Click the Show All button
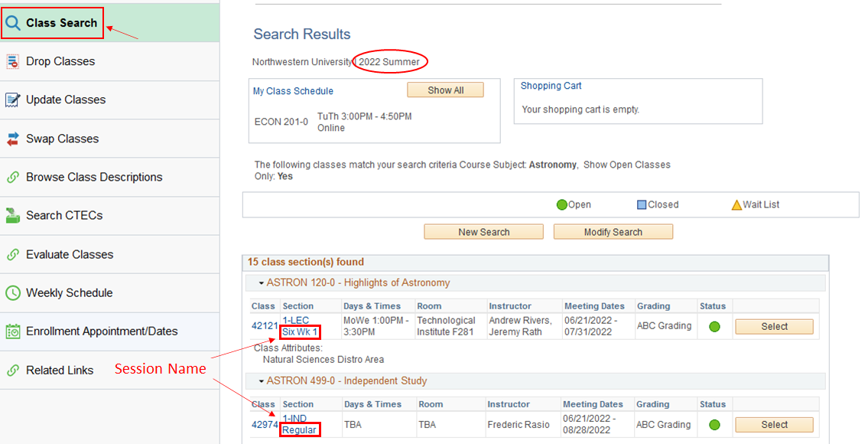Screen dimensions: 868x444 (446, 90)
